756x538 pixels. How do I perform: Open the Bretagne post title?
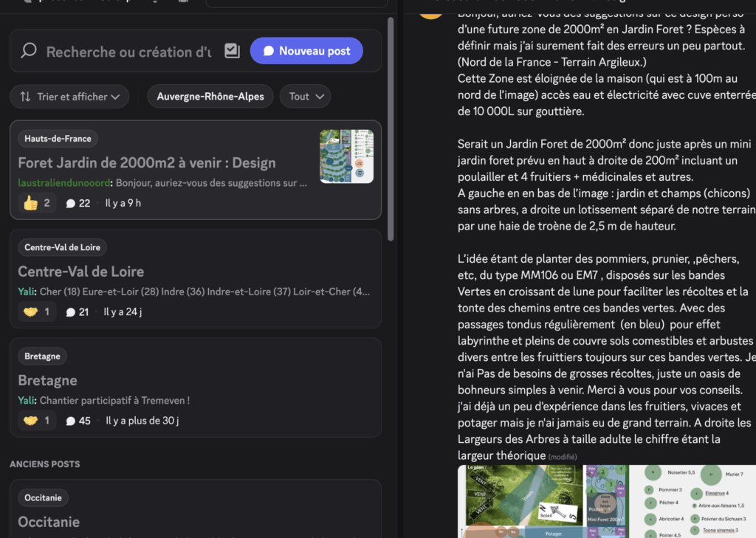pos(48,380)
